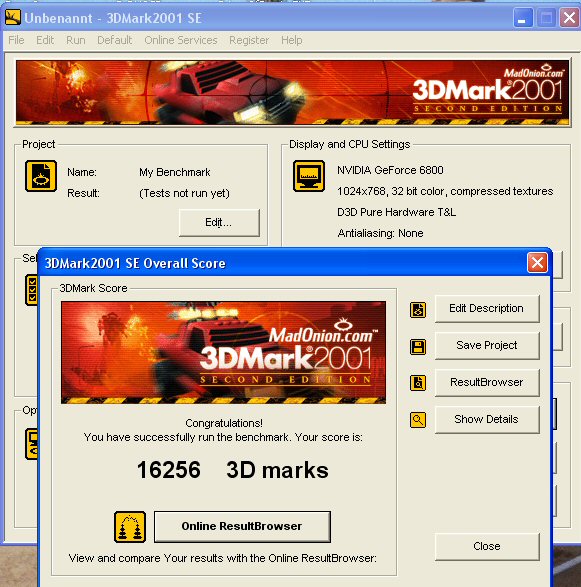Click the Show Details button
This screenshot has width=581, height=587.
[x=487, y=419]
